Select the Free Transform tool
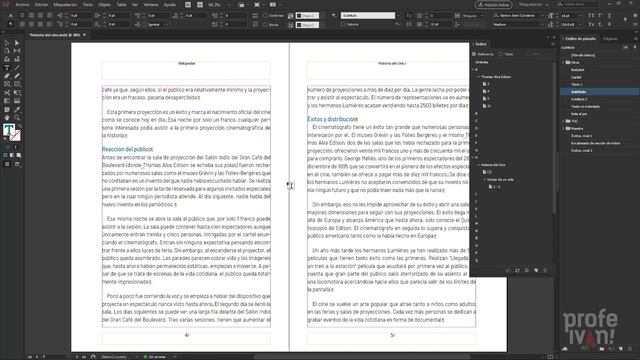This screenshot has width=640, height=360. 17,93
